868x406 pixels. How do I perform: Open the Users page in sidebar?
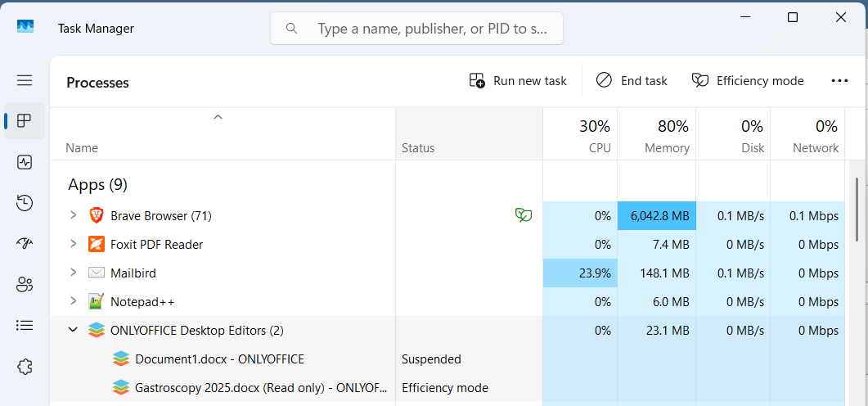[x=25, y=285]
